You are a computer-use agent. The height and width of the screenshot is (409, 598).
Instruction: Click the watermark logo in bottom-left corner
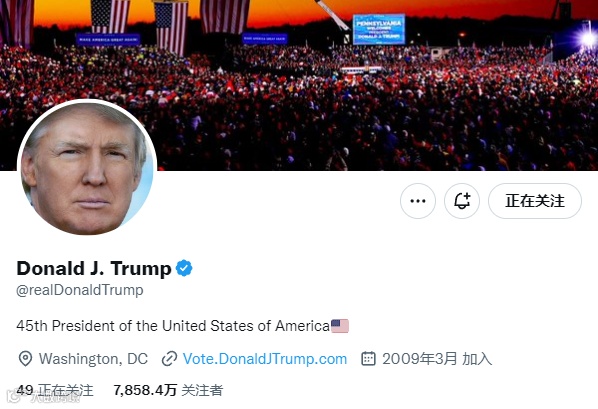[x=44, y=397]
